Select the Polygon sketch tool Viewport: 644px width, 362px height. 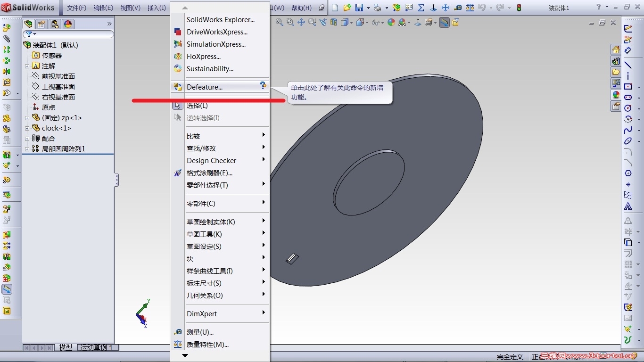(628, 173)
